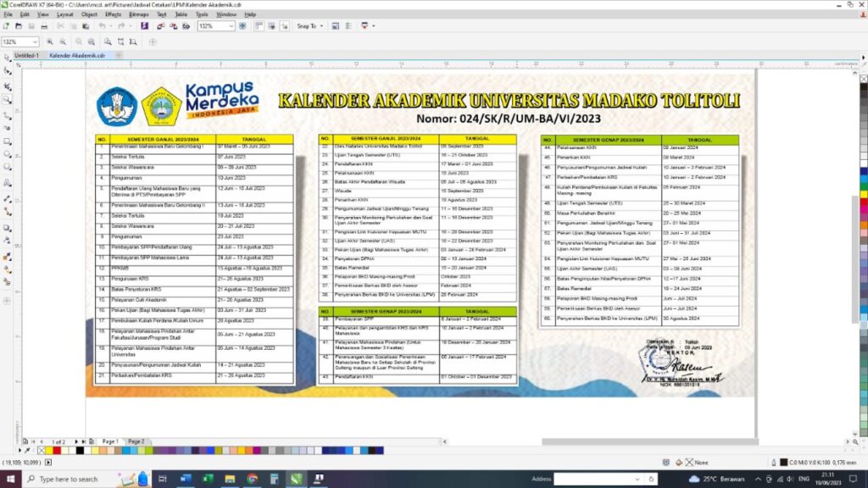Open the Effects menu
This screenshot has height=488, width=868.
point(113,14)
